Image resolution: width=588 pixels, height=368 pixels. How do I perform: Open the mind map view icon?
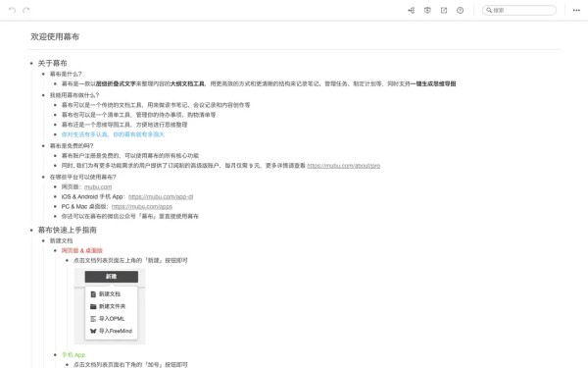pyautogui.click(x=411, y=11)
